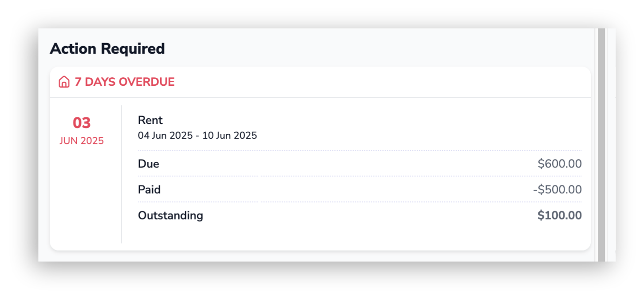Click the Action Required heading
This screenshot has height=300, width=644.
[x=107, y=48]
